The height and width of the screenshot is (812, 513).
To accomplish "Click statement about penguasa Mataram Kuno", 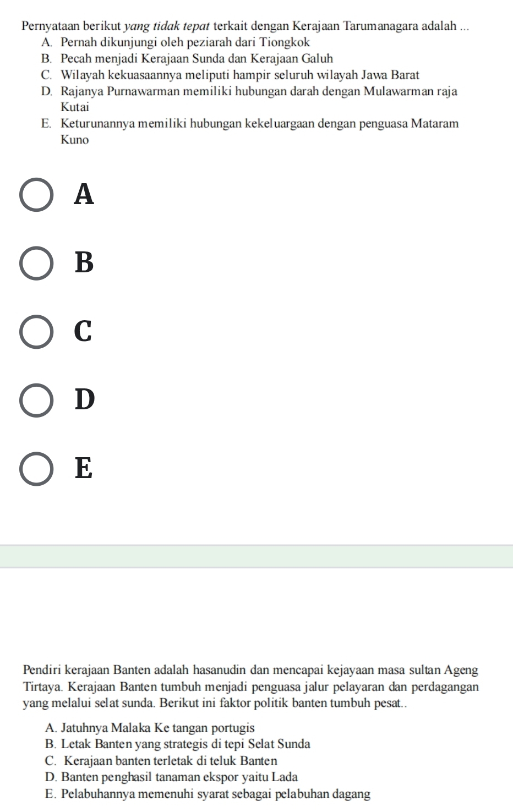I will coord(250,131).
